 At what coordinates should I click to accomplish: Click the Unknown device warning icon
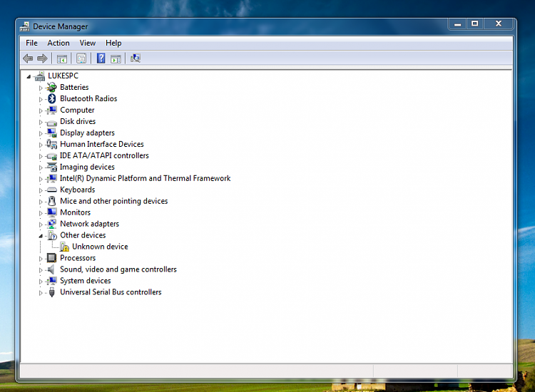click(x=64, y=247)
